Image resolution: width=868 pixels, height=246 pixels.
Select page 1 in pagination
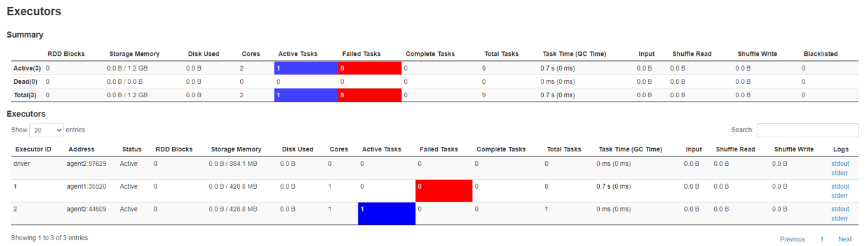(822, 239)
